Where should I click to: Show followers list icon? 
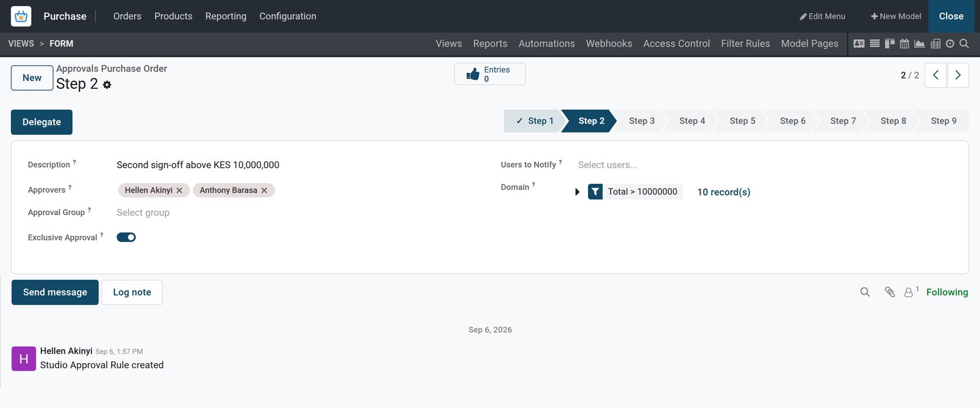[x=911, y=292]
